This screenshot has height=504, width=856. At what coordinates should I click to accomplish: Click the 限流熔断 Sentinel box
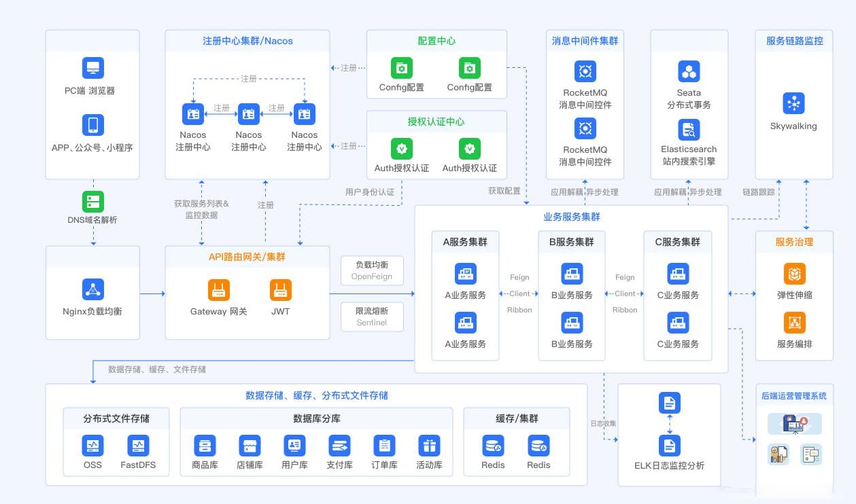(x=372, y=317)
